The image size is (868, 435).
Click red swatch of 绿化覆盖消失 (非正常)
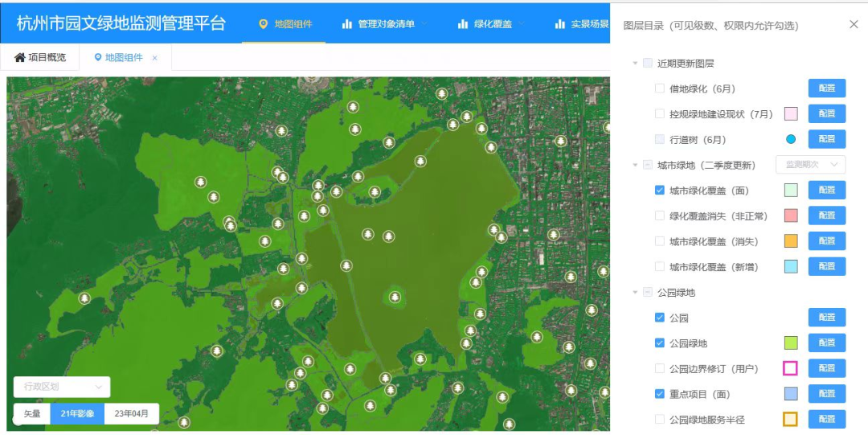[x=791, y=215]
